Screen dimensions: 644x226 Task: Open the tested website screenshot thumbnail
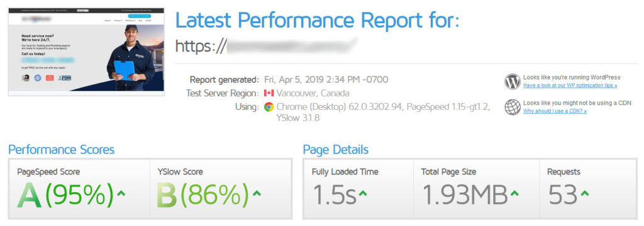pyautogui.click(x=86, y=52)
